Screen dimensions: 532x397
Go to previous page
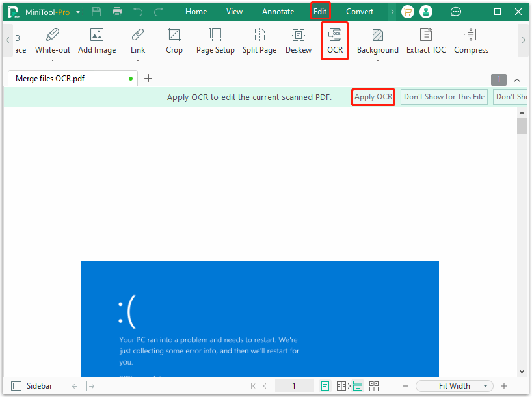tap(265, 386)
